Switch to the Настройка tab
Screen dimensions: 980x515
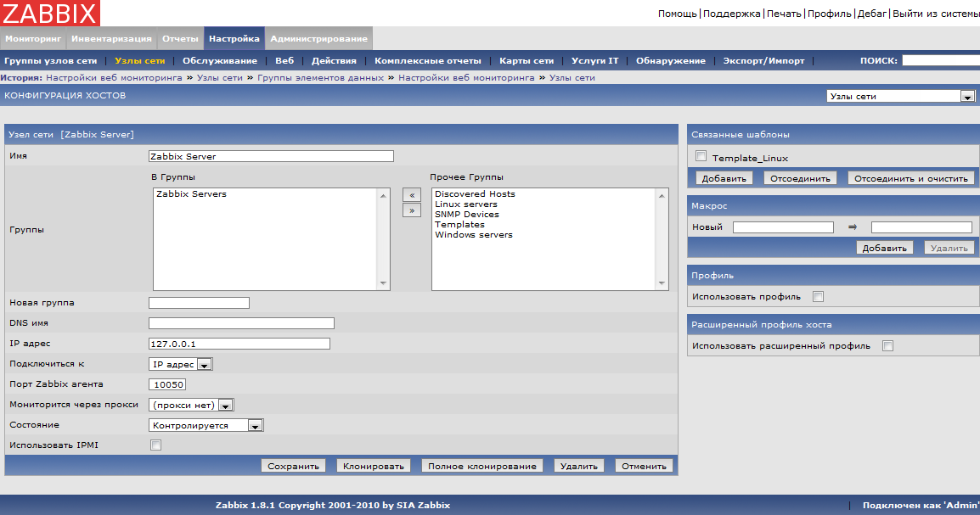[x=234, y=39]
